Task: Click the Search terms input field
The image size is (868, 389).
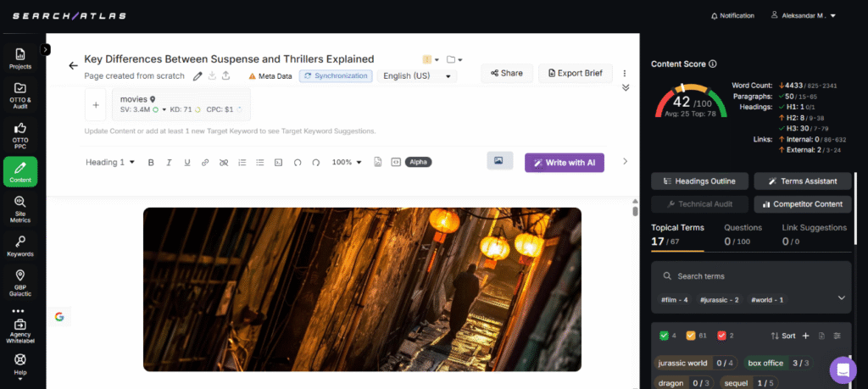Action: click(x=751, y=276)
